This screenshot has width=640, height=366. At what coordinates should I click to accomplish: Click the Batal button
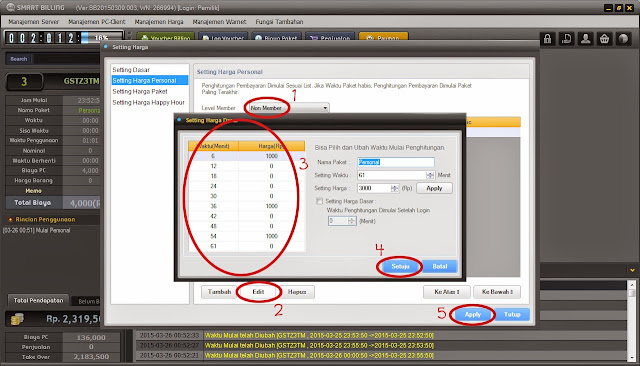click(440, 266)
